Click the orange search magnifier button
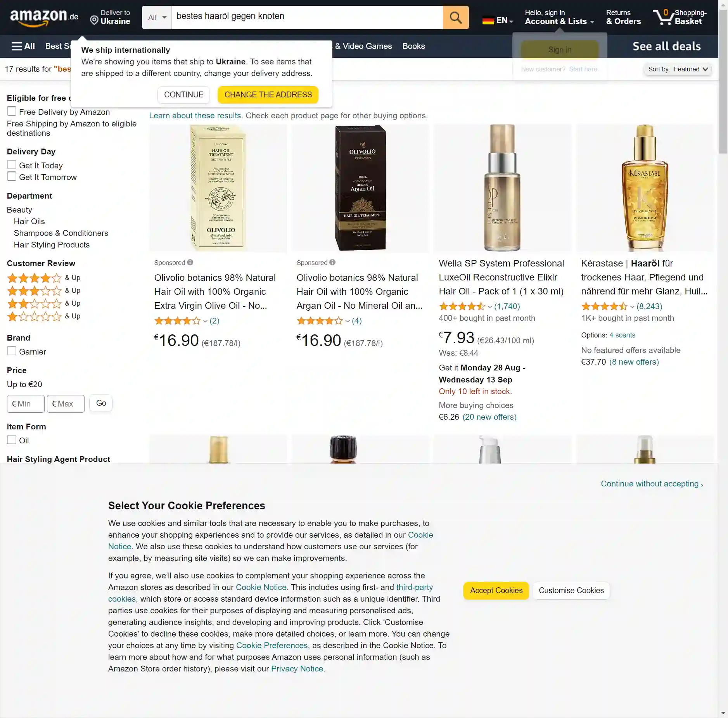The height and width of the screenshot is (718, 728). tap(455, 17)
